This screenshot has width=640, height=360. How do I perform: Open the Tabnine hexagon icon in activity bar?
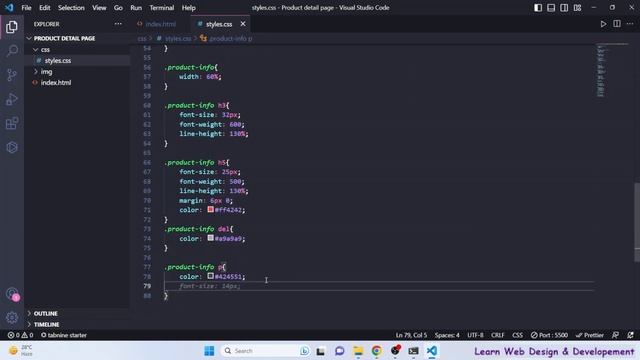pos(12,147)
